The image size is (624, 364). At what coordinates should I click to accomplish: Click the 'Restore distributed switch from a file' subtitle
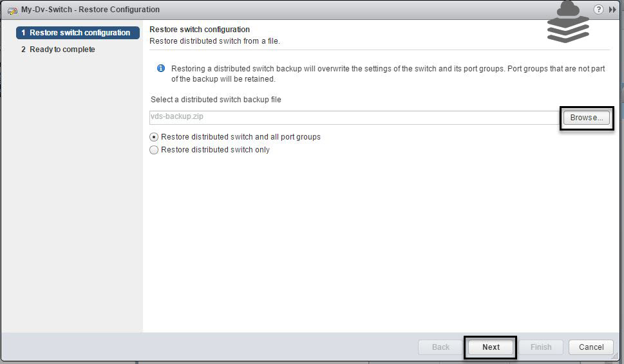[214, 41]
